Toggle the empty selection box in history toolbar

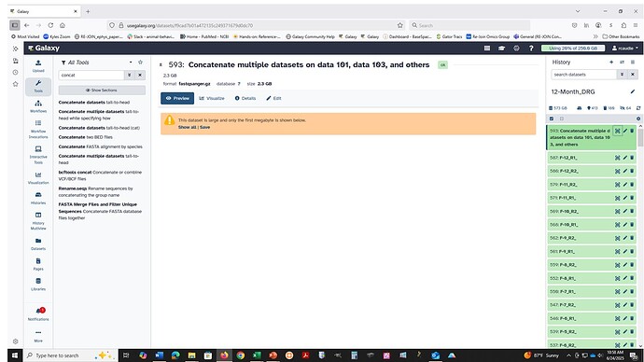pos(562,118)
